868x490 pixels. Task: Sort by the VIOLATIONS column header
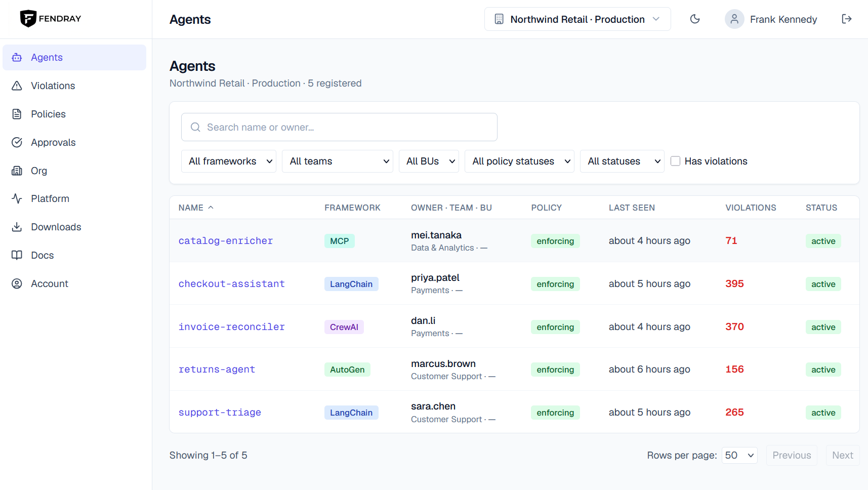[x=751, y=208]
